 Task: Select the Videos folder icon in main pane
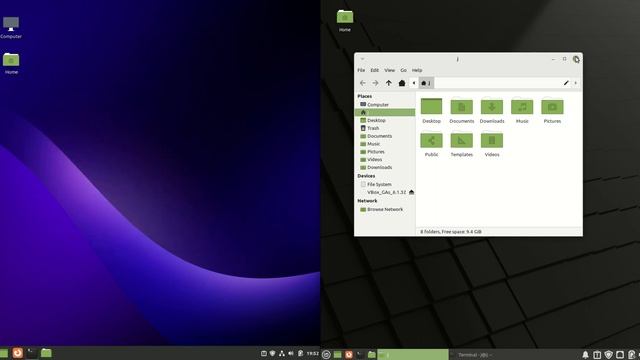coord(492,140)
